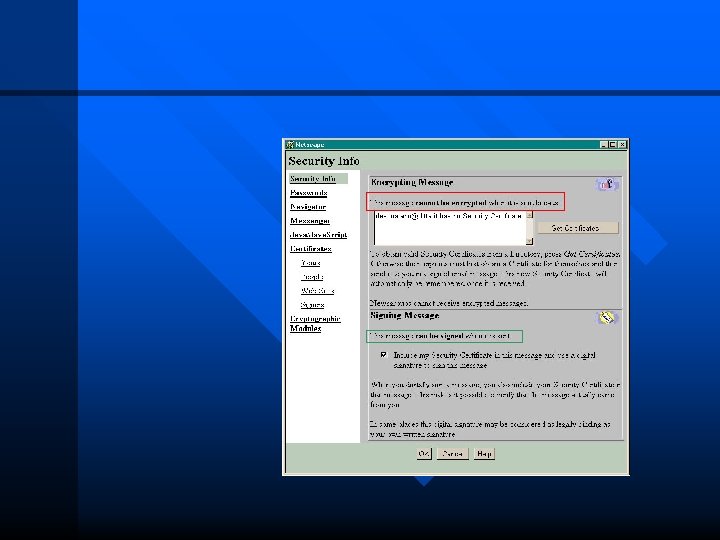Toggle the Include my Security Certificate checkbox
This screenshot has height=540, width=720.
tap(384, 355)
